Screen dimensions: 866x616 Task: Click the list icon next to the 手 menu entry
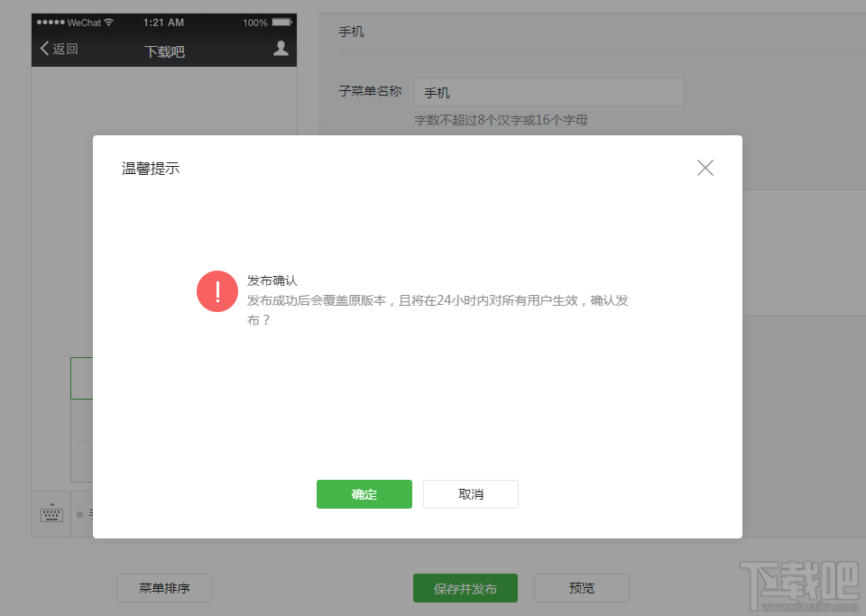(x=91, y=514)
